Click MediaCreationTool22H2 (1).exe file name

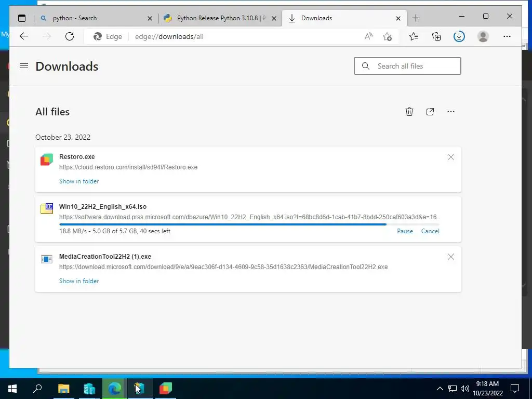coord(105,257)
